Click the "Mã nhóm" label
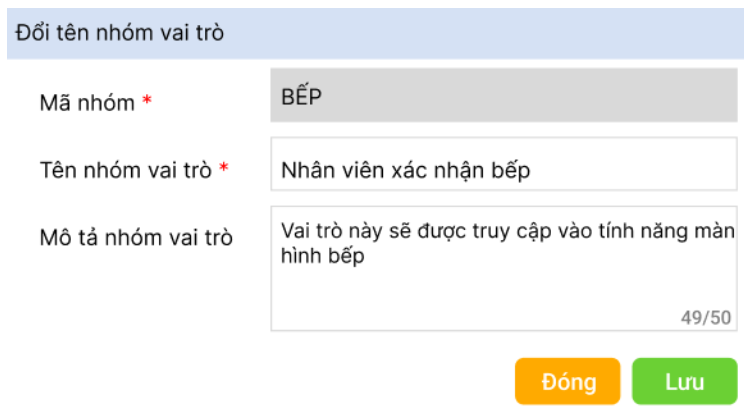The image size is (744, 418). 86,102
